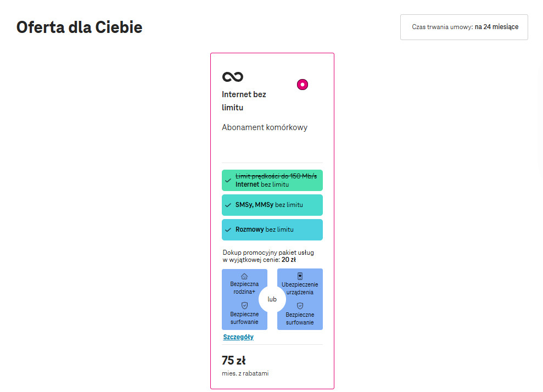Click the house icon above Bezpieczna rodzina+
Viewport: 543px width, 392px height.
tap(244, 276)
